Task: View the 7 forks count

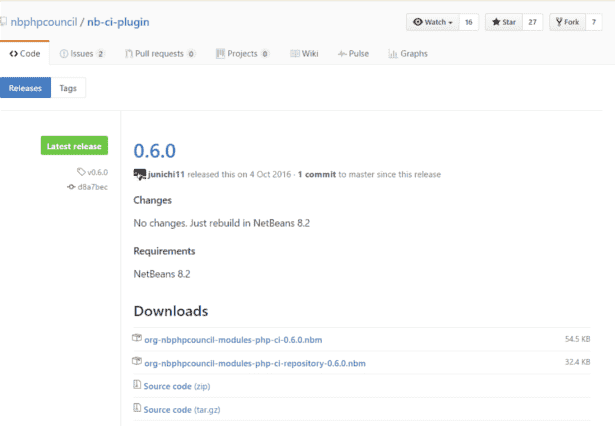Action: click(x=594, y=22)
